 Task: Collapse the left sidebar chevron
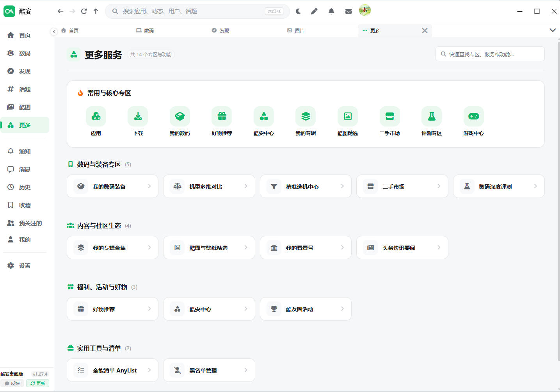[x=54, y=32]
